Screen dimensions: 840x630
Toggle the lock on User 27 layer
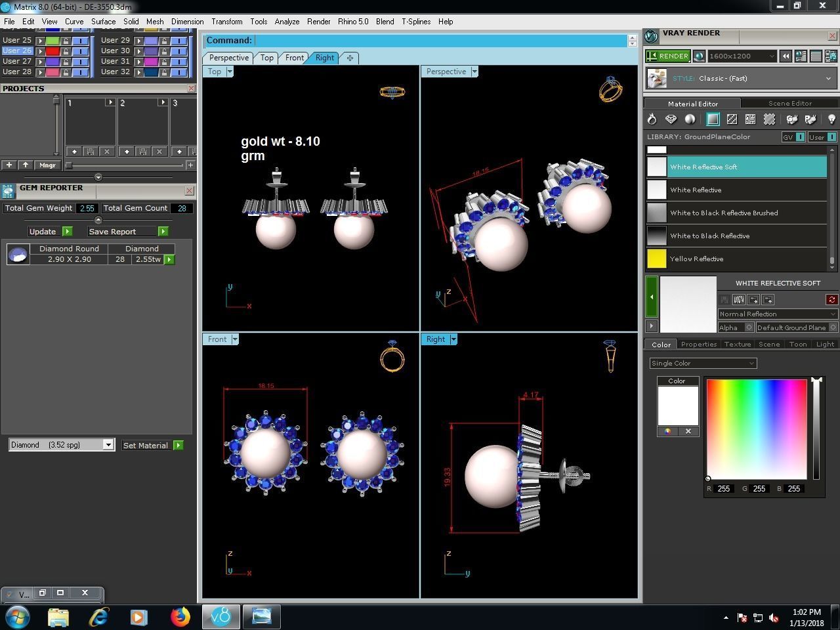[66, 62]
